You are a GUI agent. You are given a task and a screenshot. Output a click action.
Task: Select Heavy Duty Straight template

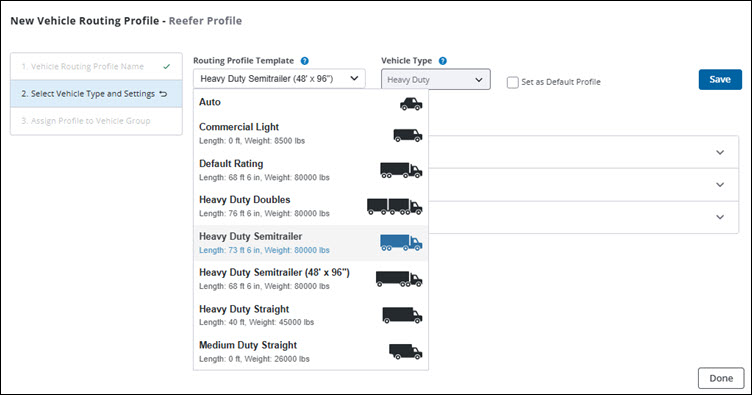click(311, 315)
